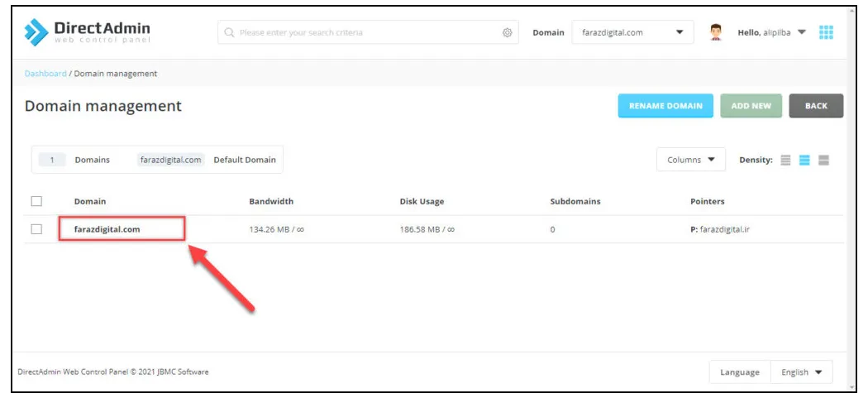Click the RENAME DOMAIN button
The image size is (868, 398).
[665, 106]
